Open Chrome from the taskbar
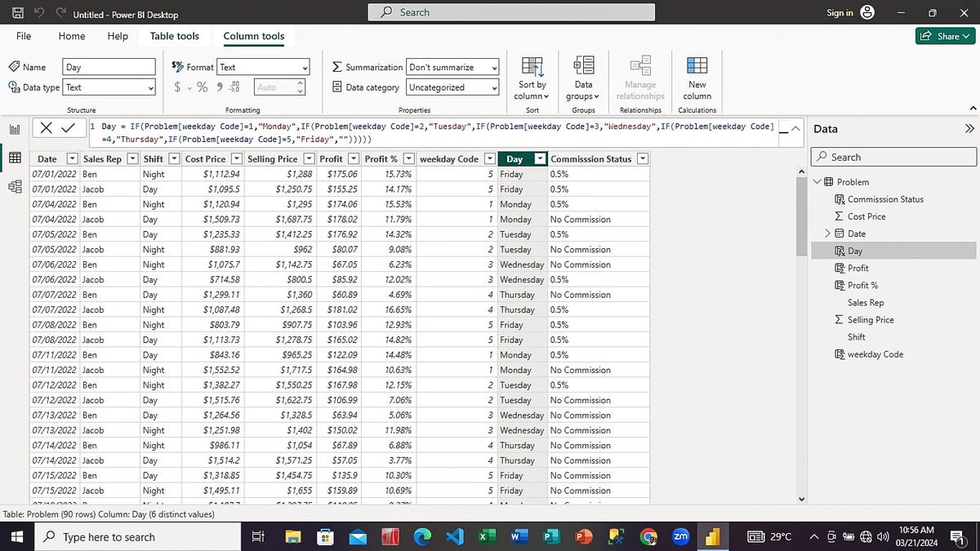 click(x=648, y=536)
